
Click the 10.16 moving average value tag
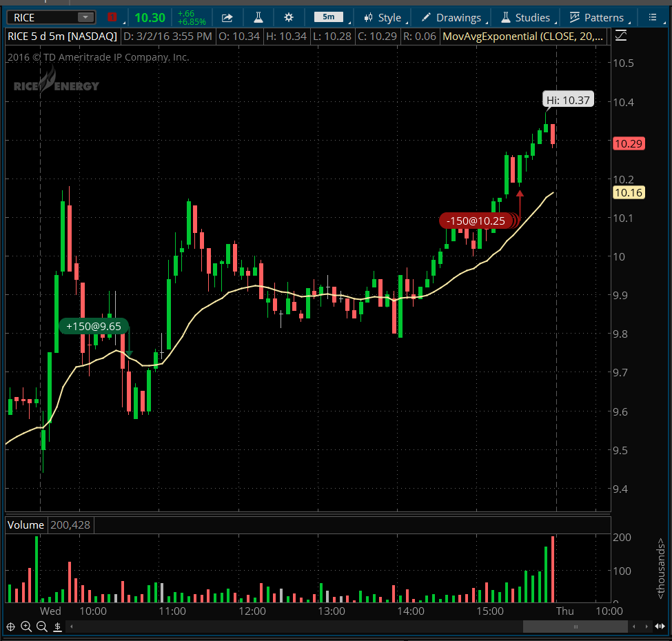pos(629,193)
